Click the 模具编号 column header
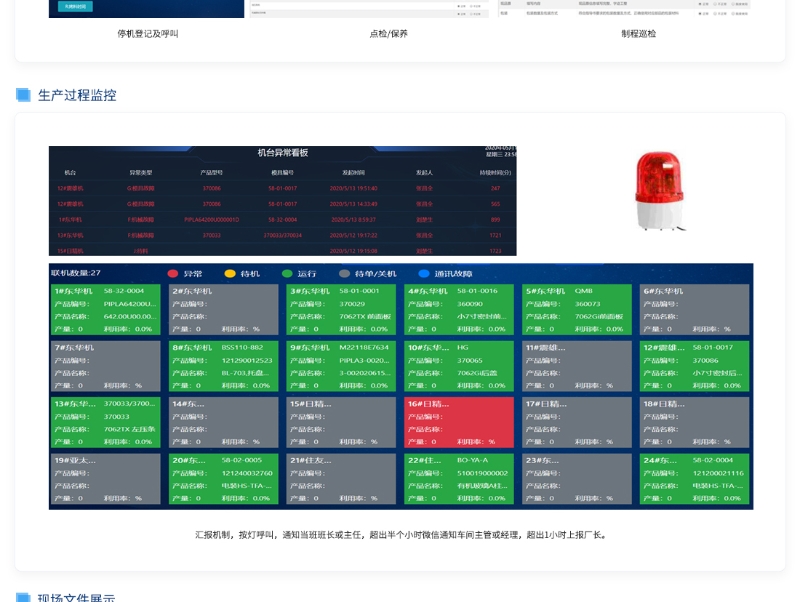The width and height of the screenshot is (800, 602). (x=282, y=173)
